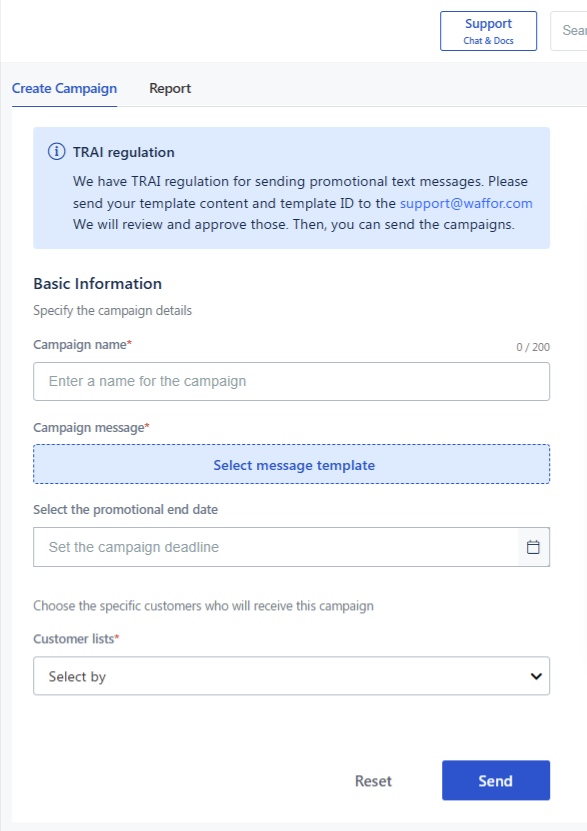Open the calendar date picker icon
Screen dimensions: 587x831
pyautogui.click(x=533, y=547)
